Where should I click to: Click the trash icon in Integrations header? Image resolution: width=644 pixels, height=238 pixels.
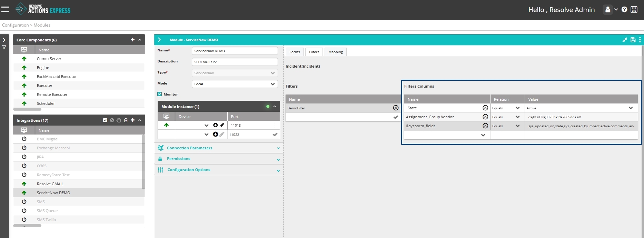pos(126,120)
